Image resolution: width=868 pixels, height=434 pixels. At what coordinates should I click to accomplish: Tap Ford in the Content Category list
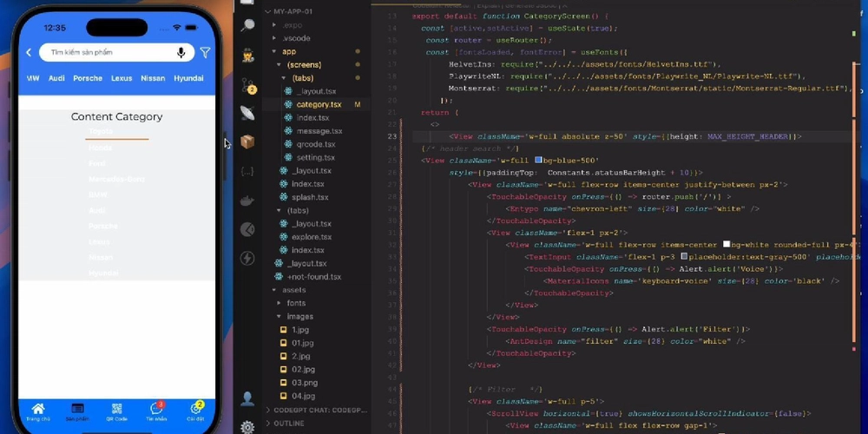click(x=97, y=164)
